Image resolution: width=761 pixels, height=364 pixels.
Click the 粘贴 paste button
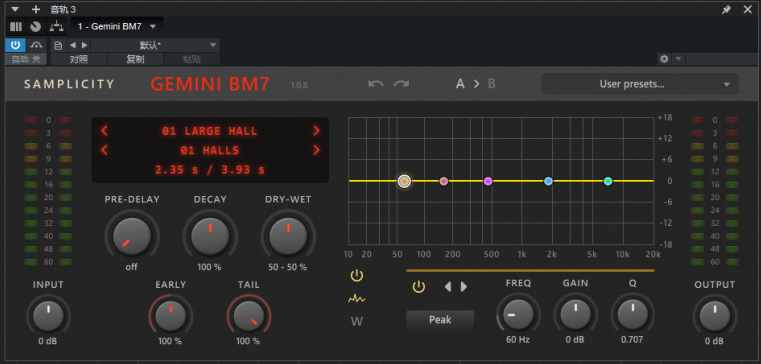click(x=192, y=59)
